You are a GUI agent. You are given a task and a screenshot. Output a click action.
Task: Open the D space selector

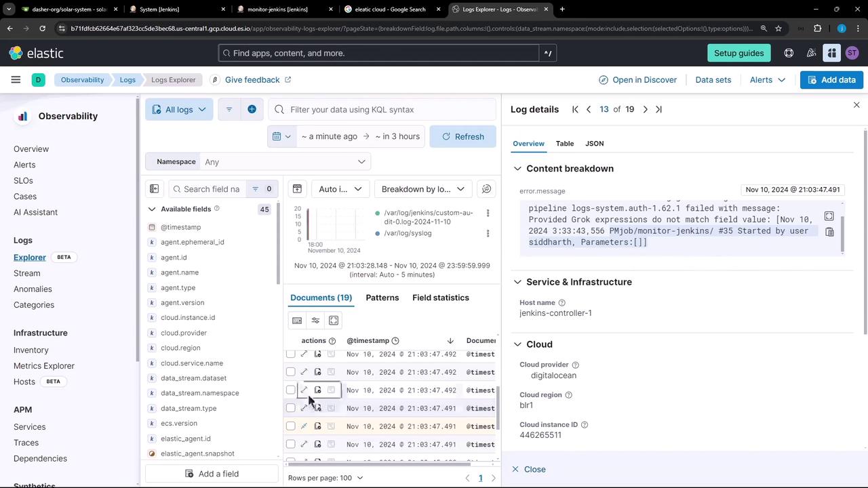tap(38, 80)
